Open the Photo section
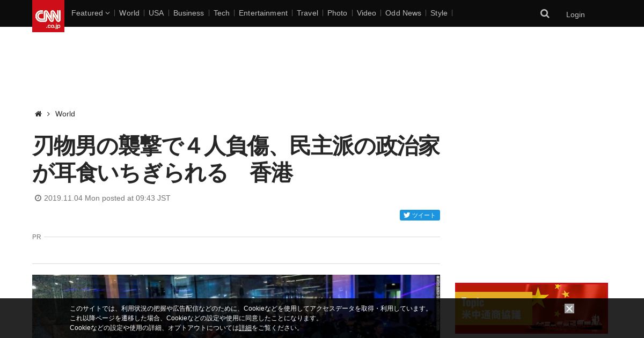 click(x=338, y=13)
